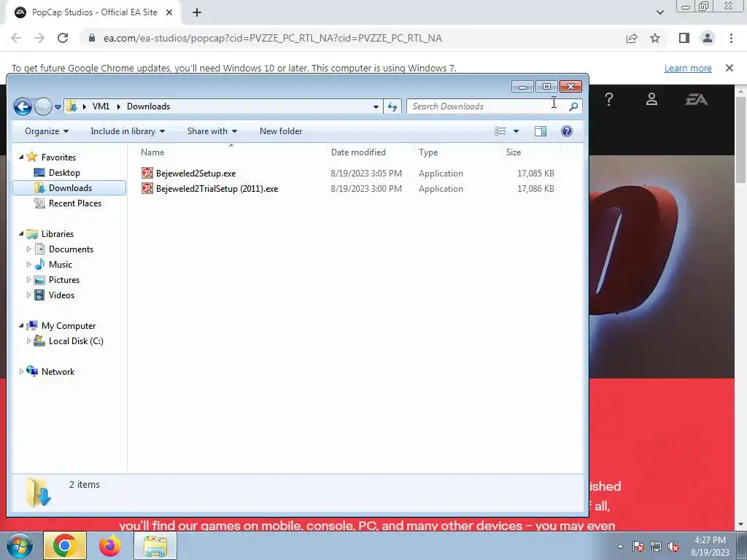Open Desktop in Favorites
Screen dimensions: 747x560
click(x=64, y=172)
